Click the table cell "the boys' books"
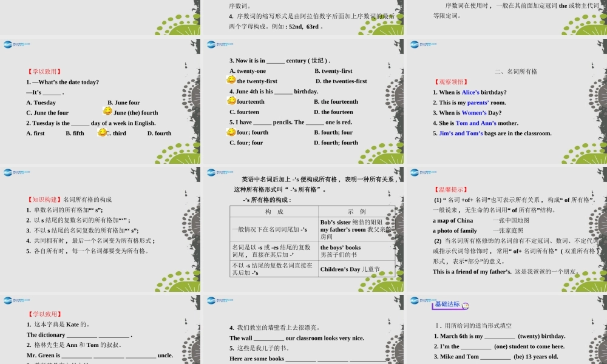 (x=341, y=248)
